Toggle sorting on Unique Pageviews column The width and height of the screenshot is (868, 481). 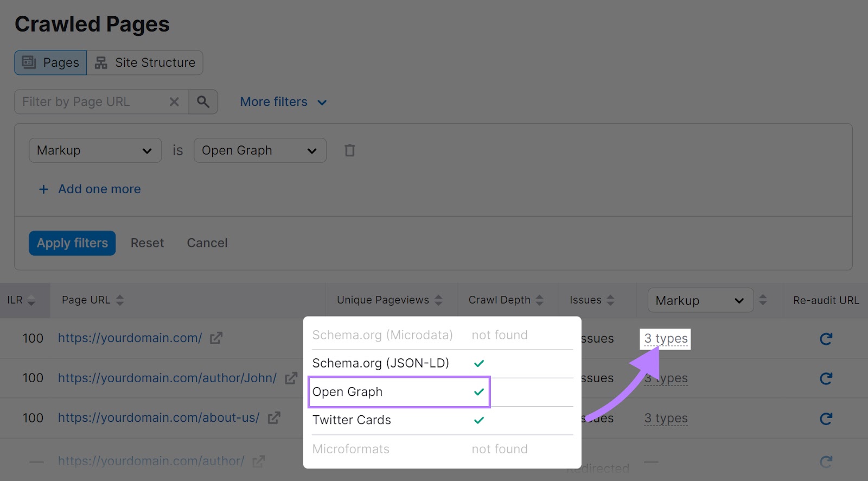point(439,300)
